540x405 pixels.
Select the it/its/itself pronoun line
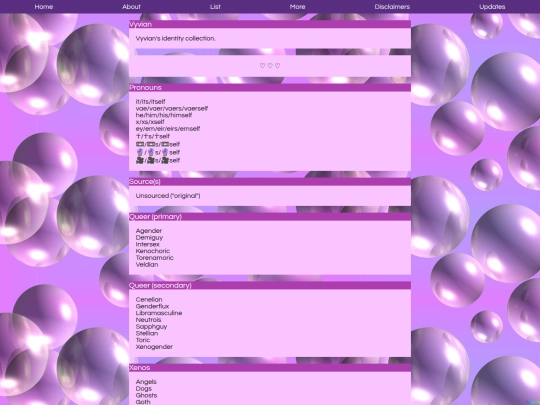(150, 102)
